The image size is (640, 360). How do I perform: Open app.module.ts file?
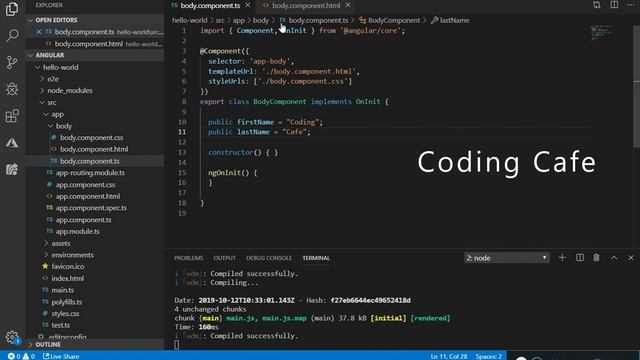pos(78,231)
